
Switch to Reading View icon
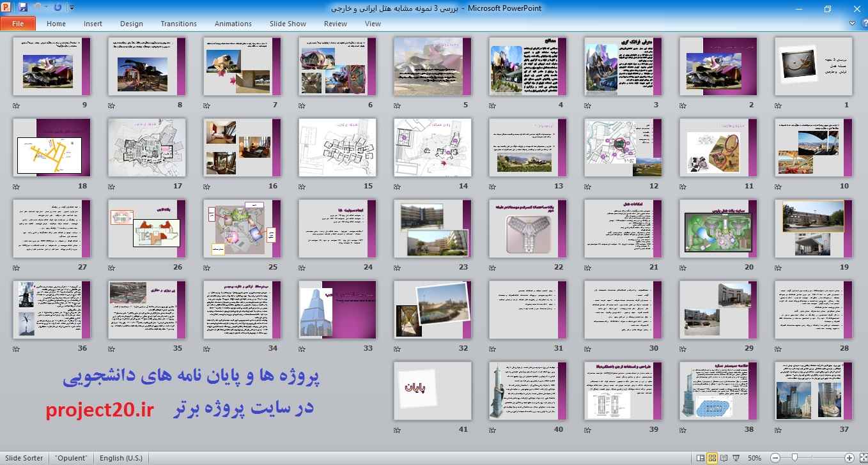(x=724, y=458)
